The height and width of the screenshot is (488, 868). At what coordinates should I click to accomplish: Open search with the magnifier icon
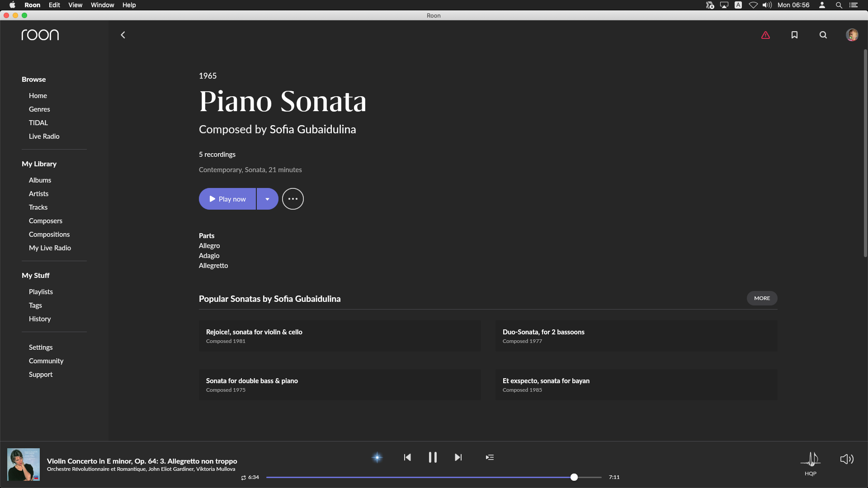tap(823, 35)
